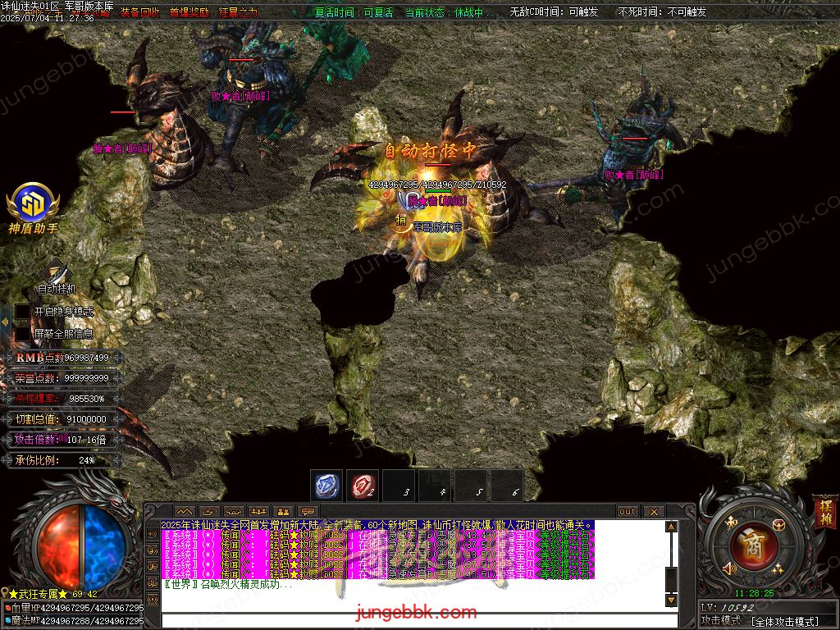Close the chat panel with X button
Viewport: 840px width, 630px height.
[x=654, y=512]
